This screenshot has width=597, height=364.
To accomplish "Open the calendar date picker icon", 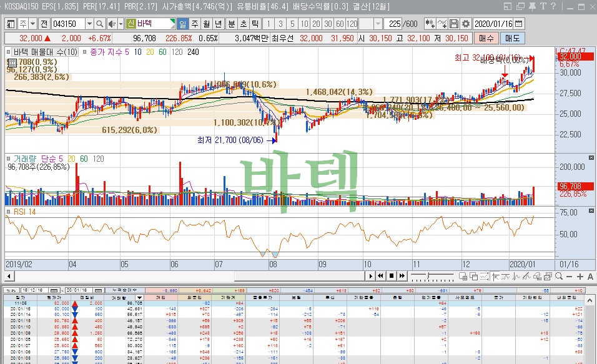I will (518, 24).
